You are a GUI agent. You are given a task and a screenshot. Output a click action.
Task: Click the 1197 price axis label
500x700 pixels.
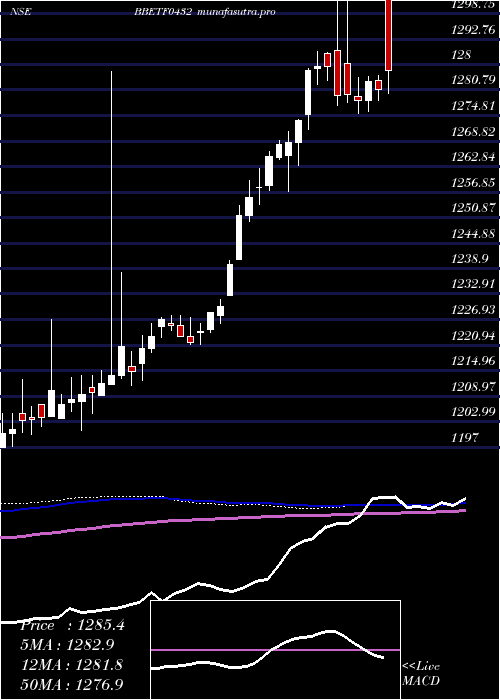pyautogui.click(x=464, y=437)
